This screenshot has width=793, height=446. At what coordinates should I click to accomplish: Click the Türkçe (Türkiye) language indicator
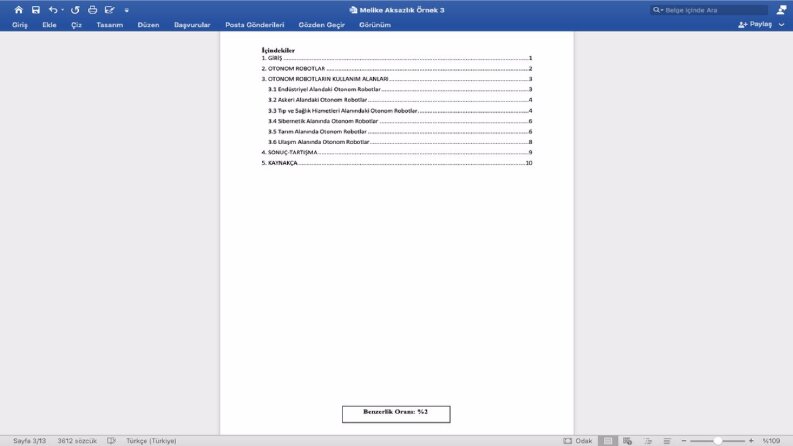[151, 441]
